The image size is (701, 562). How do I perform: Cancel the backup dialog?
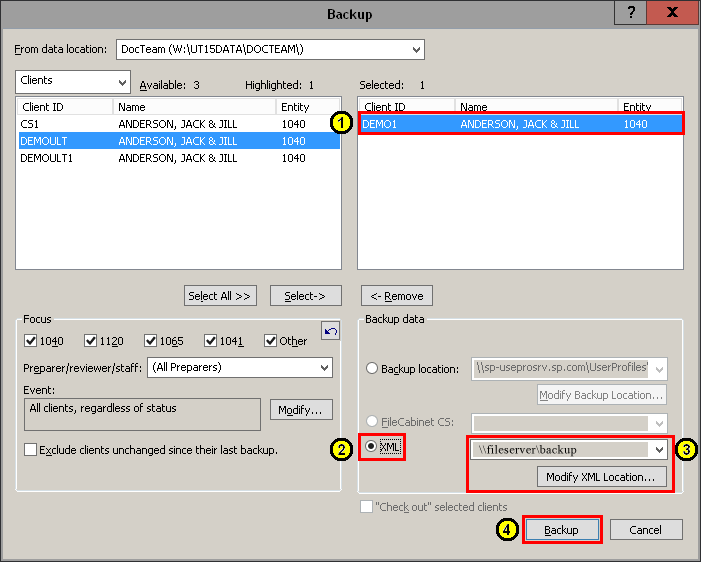coord(646,530)
